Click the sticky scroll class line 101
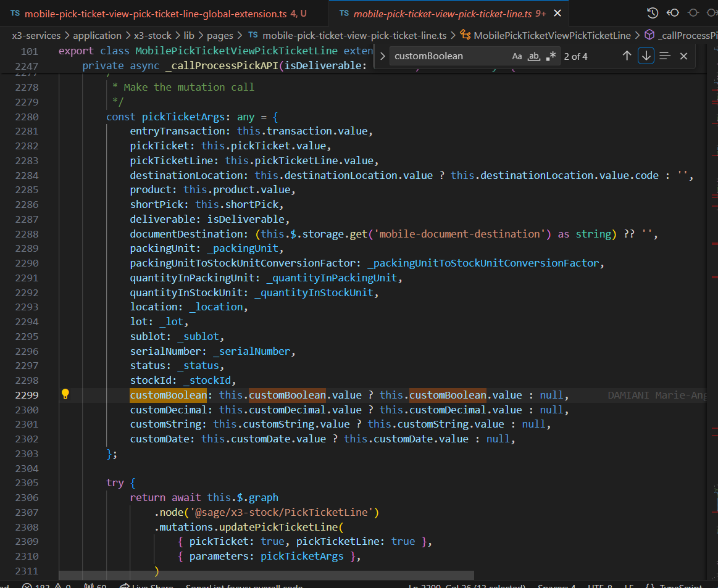The image size is (718, 588). pyautogui.click(x=215, y=51)
